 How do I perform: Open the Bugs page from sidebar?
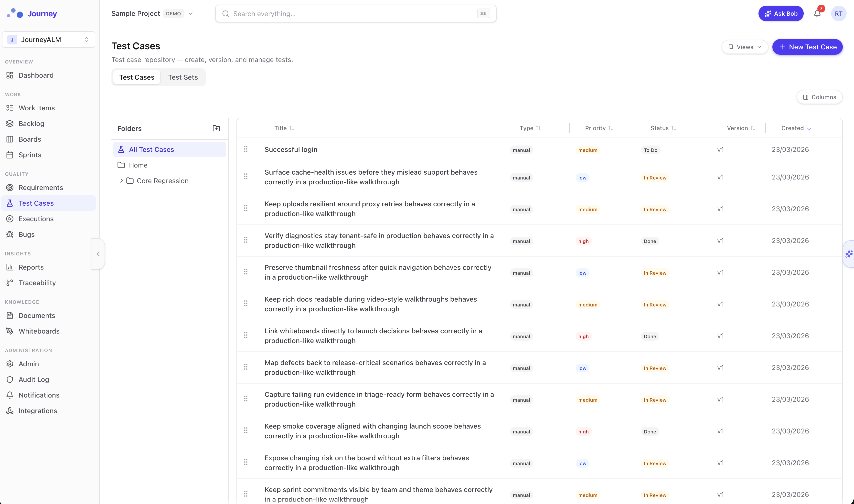pyautogui.click(x=26, y=234)
